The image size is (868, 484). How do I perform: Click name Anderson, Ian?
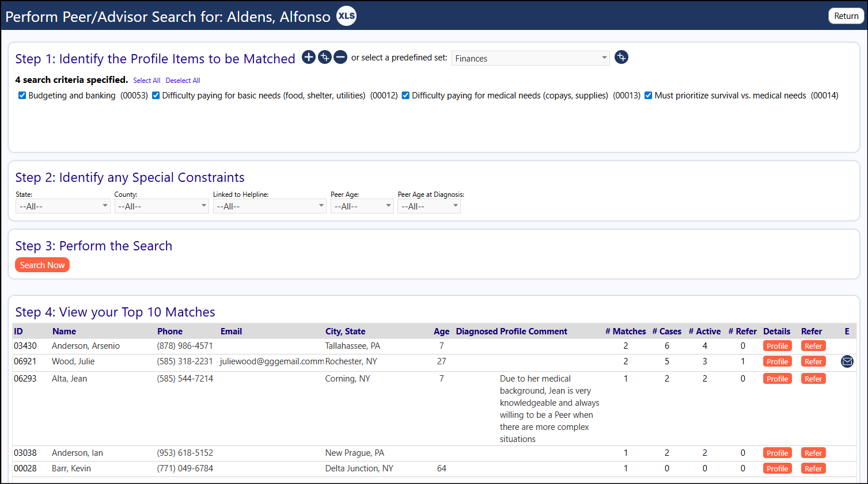pos(77,453)
